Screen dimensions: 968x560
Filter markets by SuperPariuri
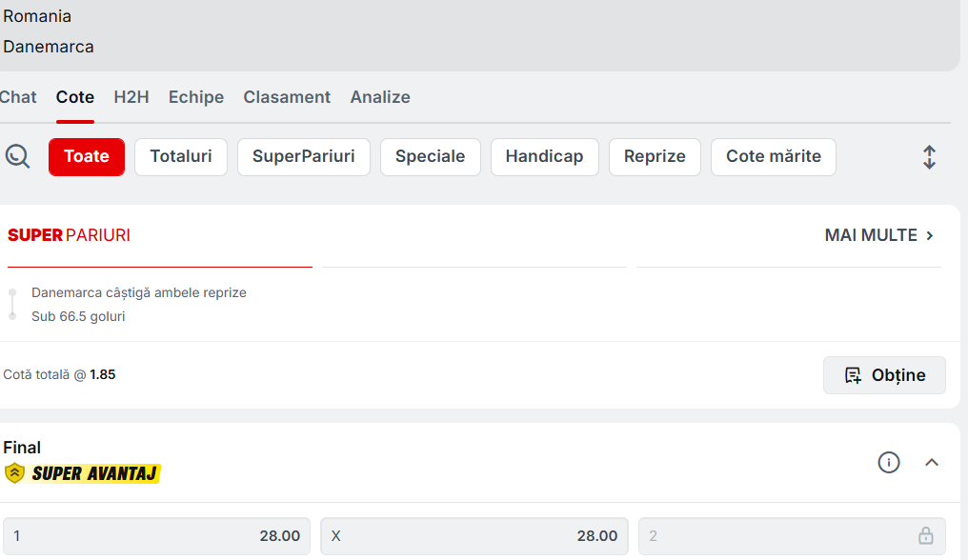click(x=303, y=157)
